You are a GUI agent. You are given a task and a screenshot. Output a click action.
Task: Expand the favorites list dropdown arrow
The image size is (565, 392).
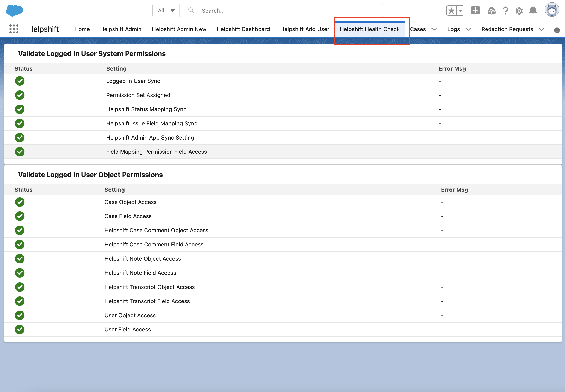pyautogui.click(x=460, y=11)
